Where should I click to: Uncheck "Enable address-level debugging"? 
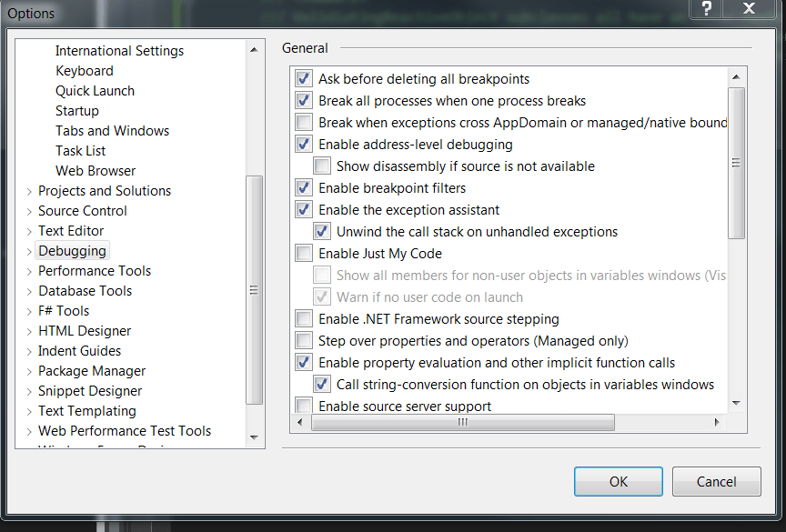tap(303, 144)
